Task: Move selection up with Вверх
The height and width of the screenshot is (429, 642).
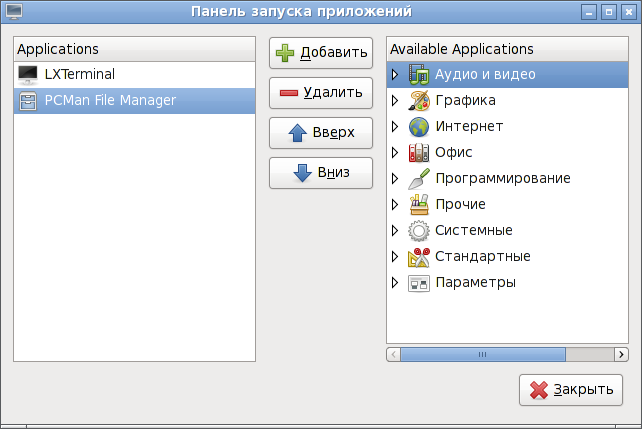Action: [x=321, y=133]
